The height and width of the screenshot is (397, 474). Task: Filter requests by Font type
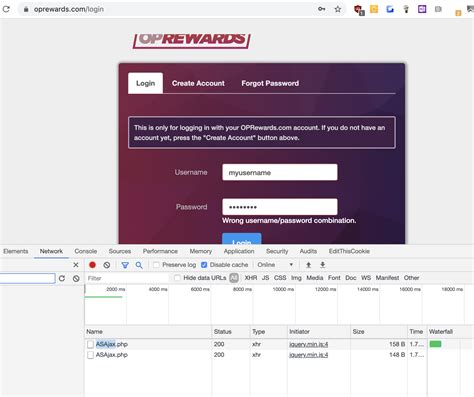point(334,278)
